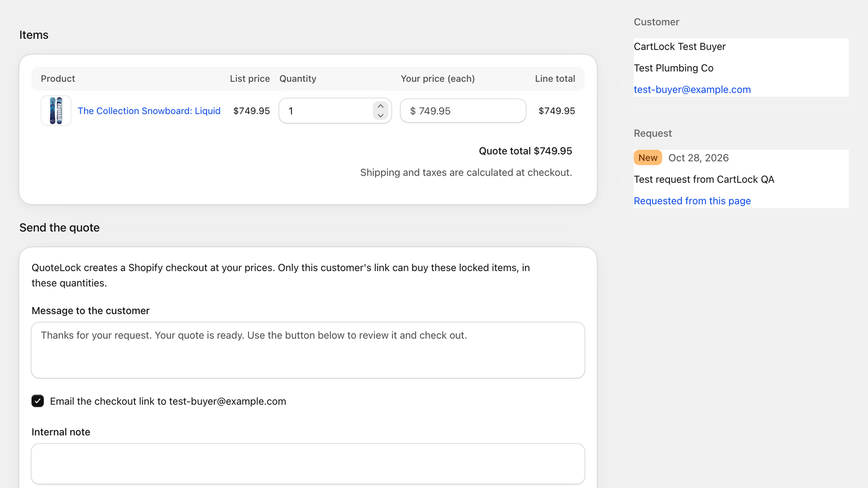Click the List price $749.95 value

pyautogui.click(x=251, y=111)
